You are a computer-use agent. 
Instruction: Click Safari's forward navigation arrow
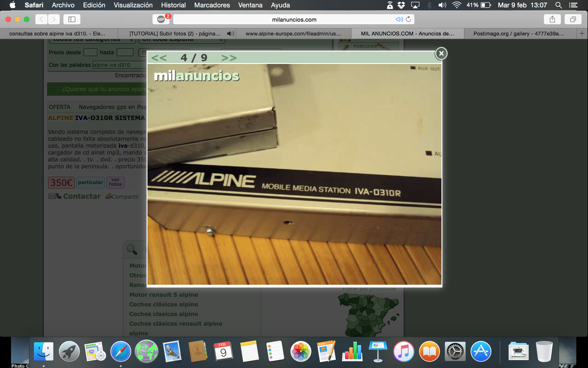click(54, 19)
